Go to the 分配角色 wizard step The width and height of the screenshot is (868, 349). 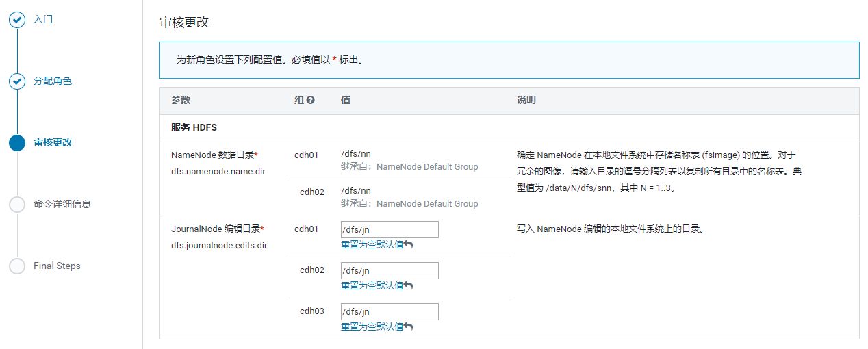(x=53, y=81)
